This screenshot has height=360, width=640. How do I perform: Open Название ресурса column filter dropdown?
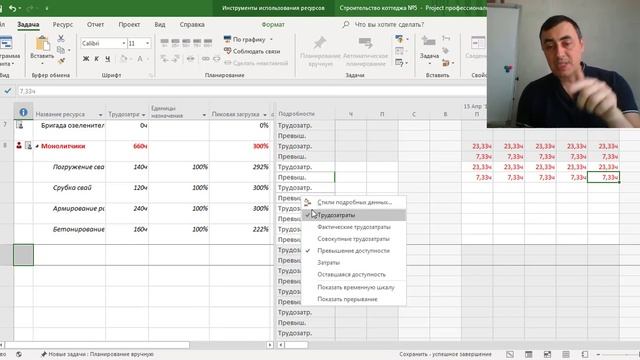pyautogui.click(x=100, y=115)
